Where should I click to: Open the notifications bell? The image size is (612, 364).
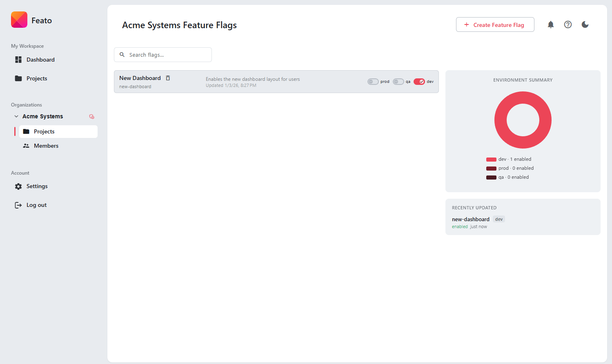[x=550, y=24]
